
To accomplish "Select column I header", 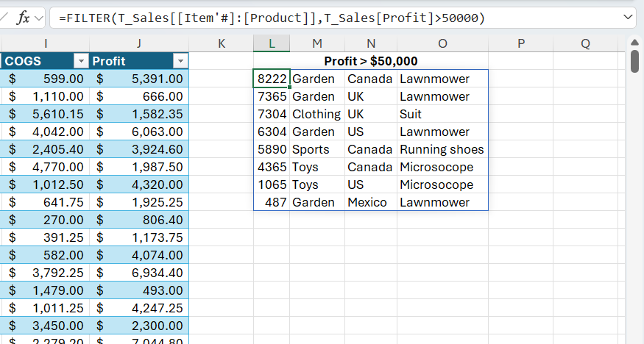I will pyautogui.click(x=45, y=43).
